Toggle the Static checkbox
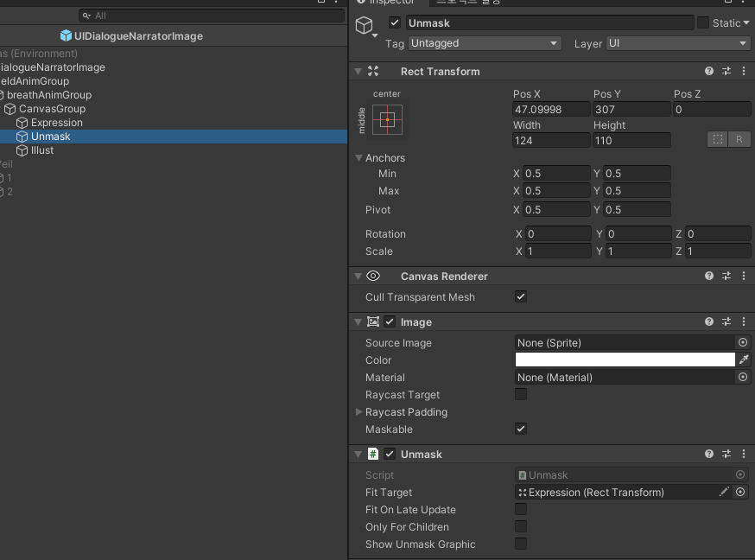 tap(703, 22)
